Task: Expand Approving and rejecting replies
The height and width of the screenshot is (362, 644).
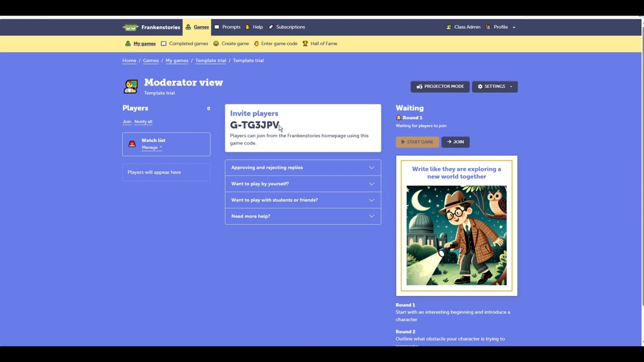Action: point(303,167)
